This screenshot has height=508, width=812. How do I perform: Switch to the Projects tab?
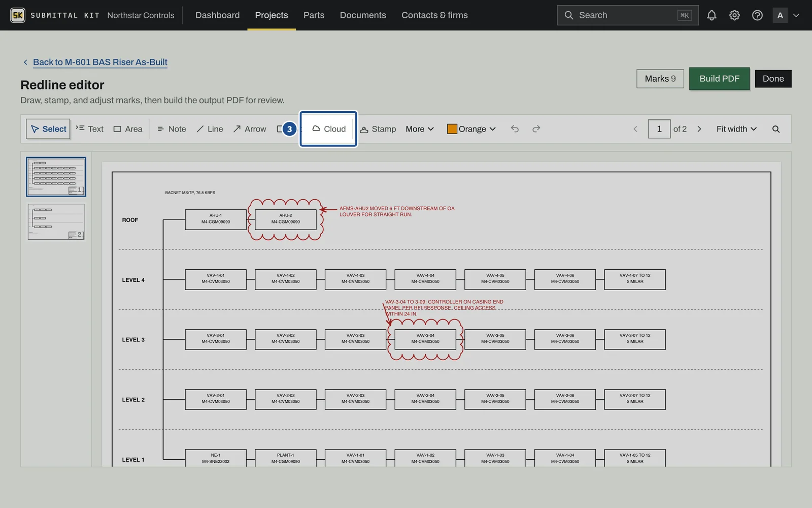(272, 15)
